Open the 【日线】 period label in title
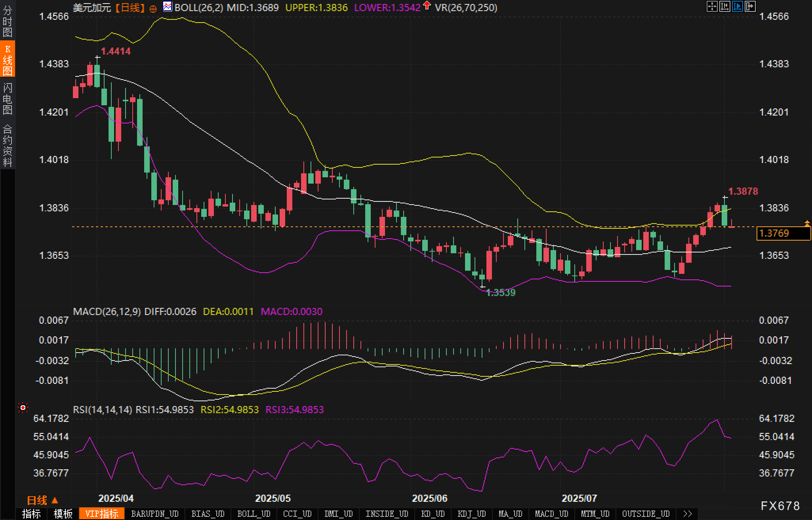Screen dimensions: 812x520 [x=130, y=8]
